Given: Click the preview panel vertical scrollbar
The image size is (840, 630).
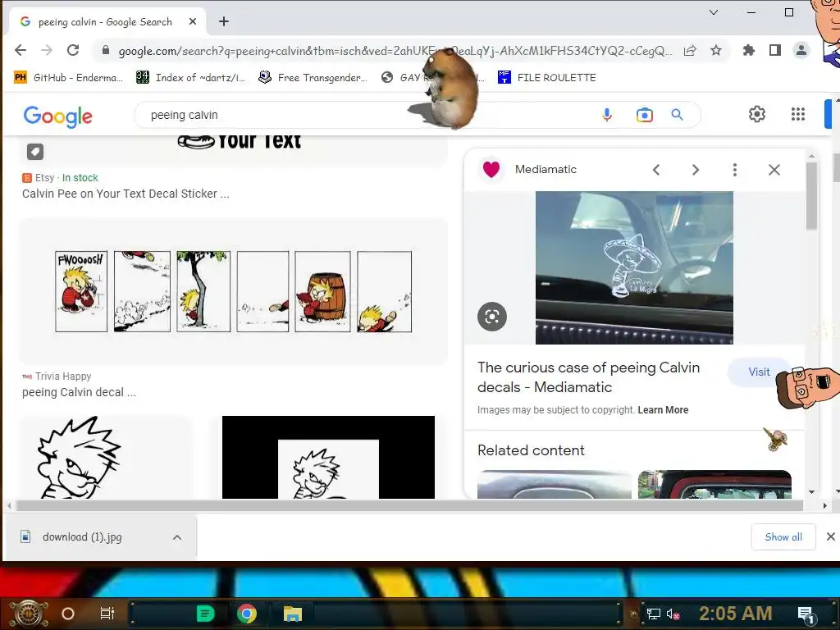Looking at the screenshot, I should 811,195.
